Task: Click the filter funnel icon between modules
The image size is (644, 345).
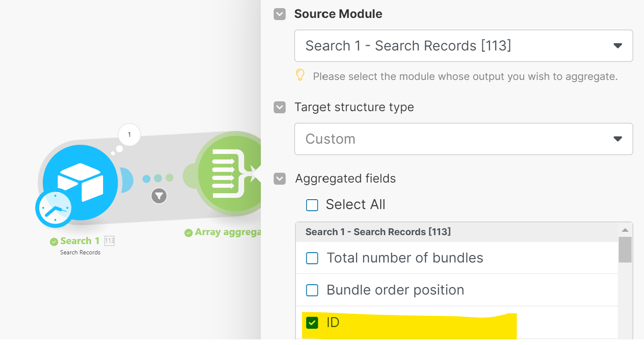Action: click(x=159, y=196)
